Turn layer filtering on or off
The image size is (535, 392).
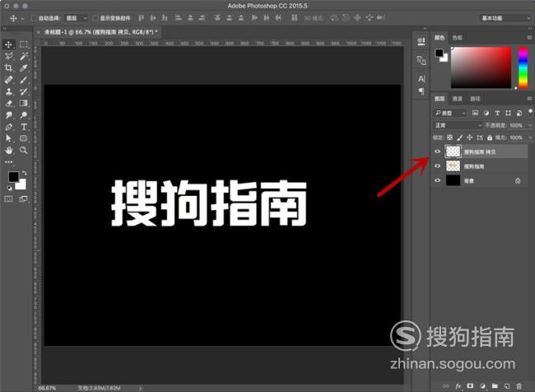point(530,112)
